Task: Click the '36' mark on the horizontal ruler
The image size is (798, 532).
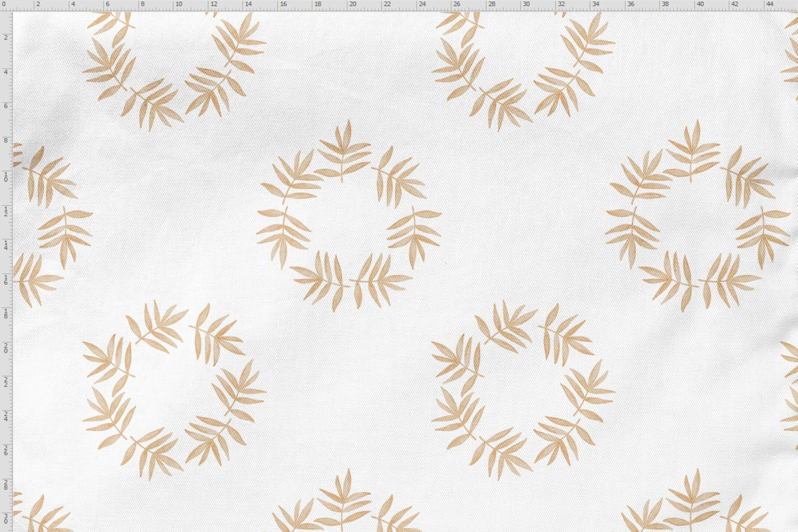Action: coord(630,4)
